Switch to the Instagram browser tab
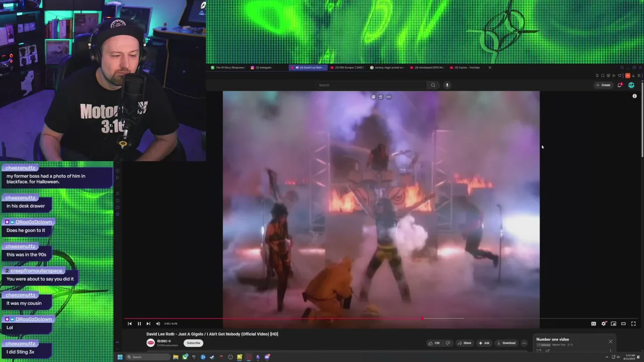 click(x=267, y=67)
